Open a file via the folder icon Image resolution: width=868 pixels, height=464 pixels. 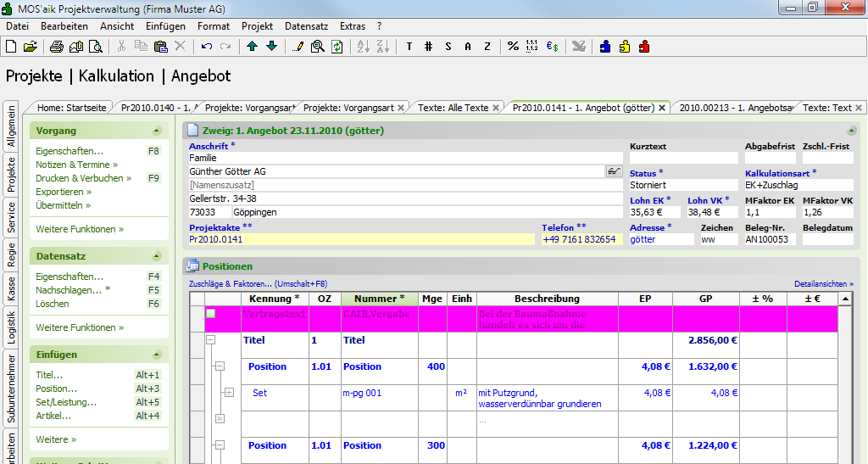click(31, 47)
